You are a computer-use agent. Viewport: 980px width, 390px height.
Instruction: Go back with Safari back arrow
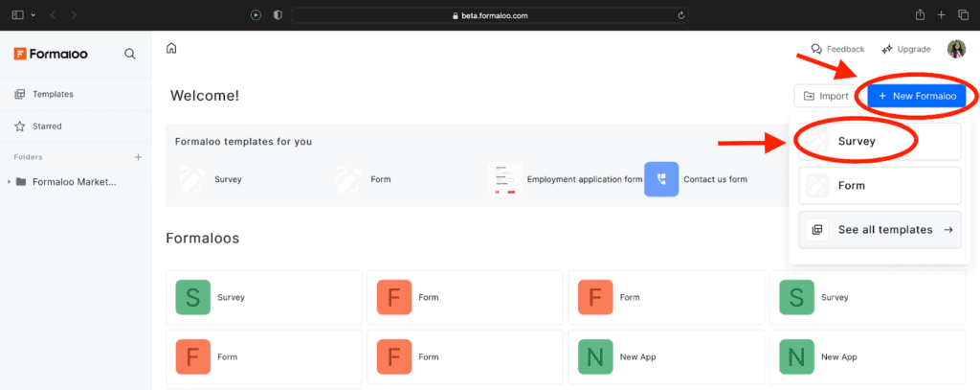(x=53, y=14)
